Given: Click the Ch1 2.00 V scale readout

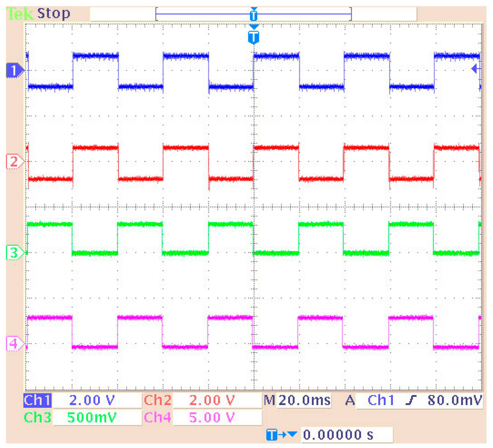Looking at the screenshot, I should pos(92,401).
